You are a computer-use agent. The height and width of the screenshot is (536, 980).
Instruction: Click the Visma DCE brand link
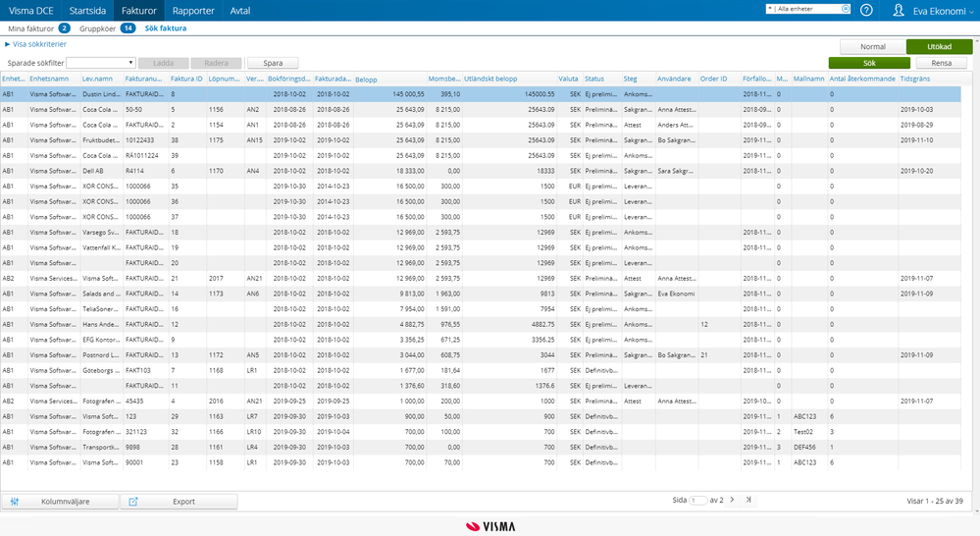(30, 11)
